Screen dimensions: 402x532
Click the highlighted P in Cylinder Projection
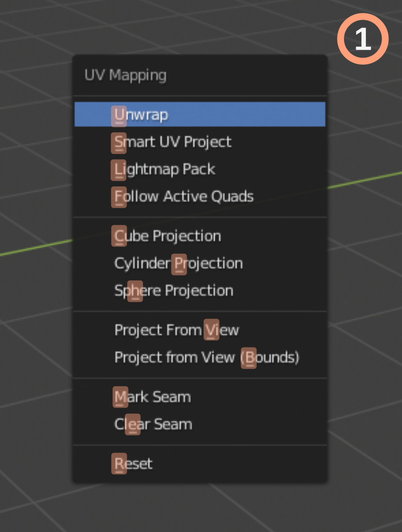coord(179,264)
